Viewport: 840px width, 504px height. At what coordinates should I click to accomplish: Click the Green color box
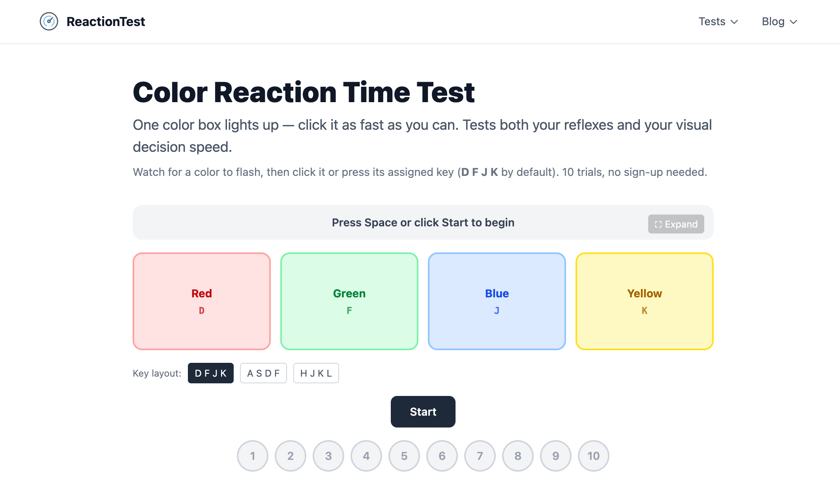click(349, 301)
